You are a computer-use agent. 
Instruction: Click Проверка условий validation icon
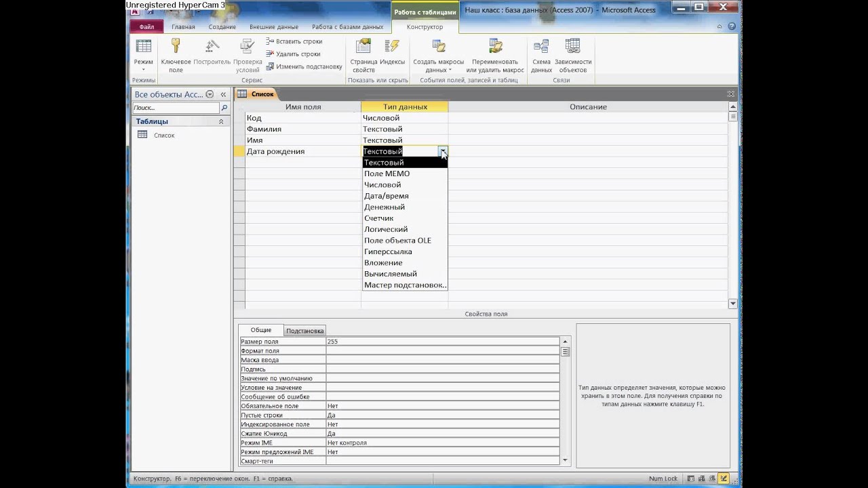248,56
